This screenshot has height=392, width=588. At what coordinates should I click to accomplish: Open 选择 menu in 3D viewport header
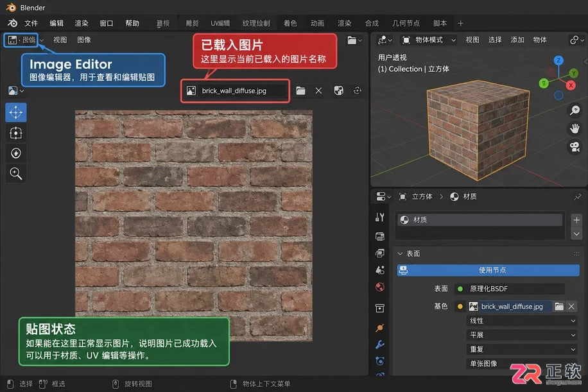pyautogui.click(x=495, y=40)
